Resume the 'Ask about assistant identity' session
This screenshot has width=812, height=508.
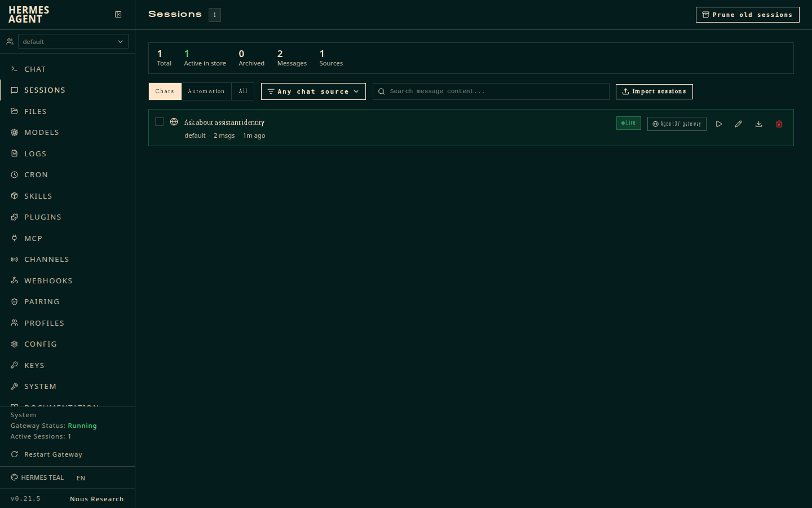point(719,124)
